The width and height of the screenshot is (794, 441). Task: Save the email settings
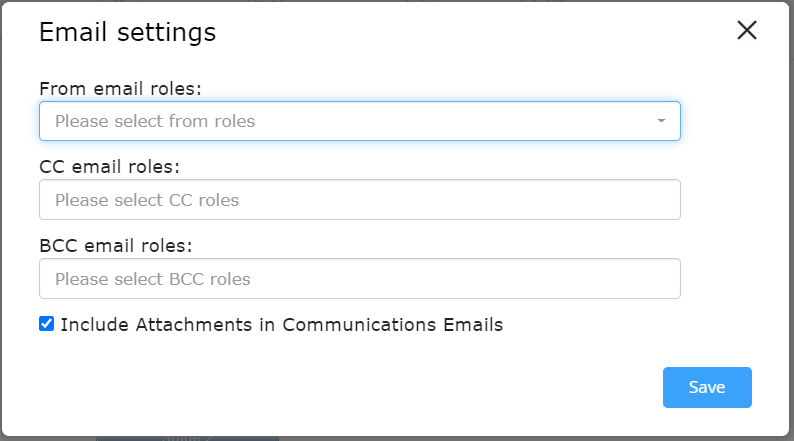click(707, 387)
